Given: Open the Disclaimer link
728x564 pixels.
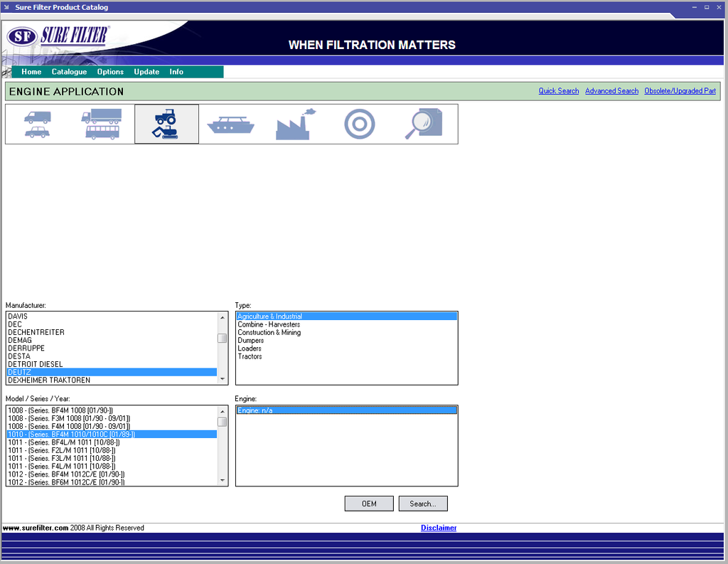Looking at the screenshot, I should click(x=439, y=528).
